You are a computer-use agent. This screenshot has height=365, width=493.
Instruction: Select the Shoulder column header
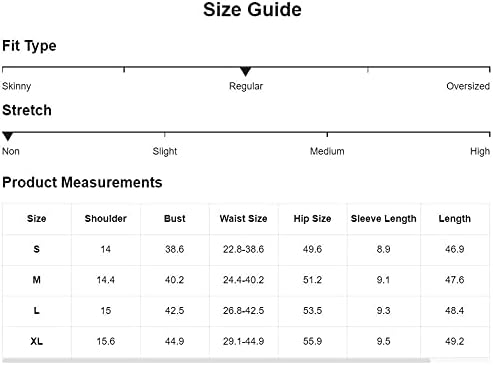[x=106, y=219]
